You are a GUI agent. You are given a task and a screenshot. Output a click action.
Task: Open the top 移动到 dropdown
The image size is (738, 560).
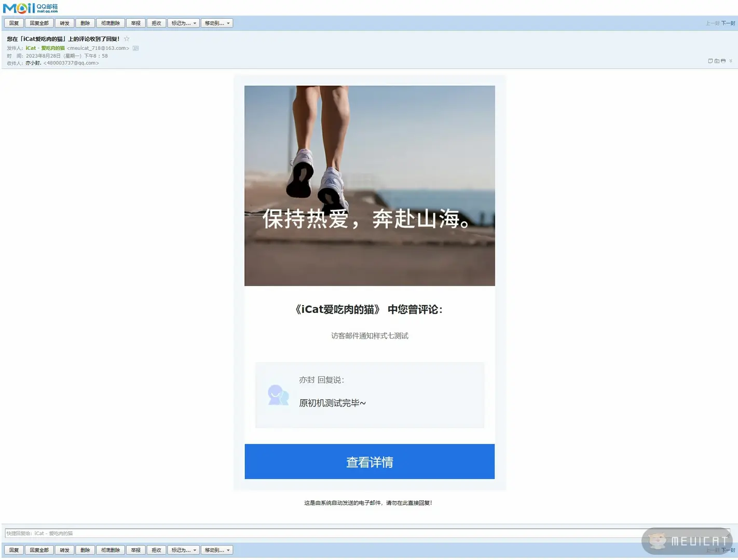[216, 23]
